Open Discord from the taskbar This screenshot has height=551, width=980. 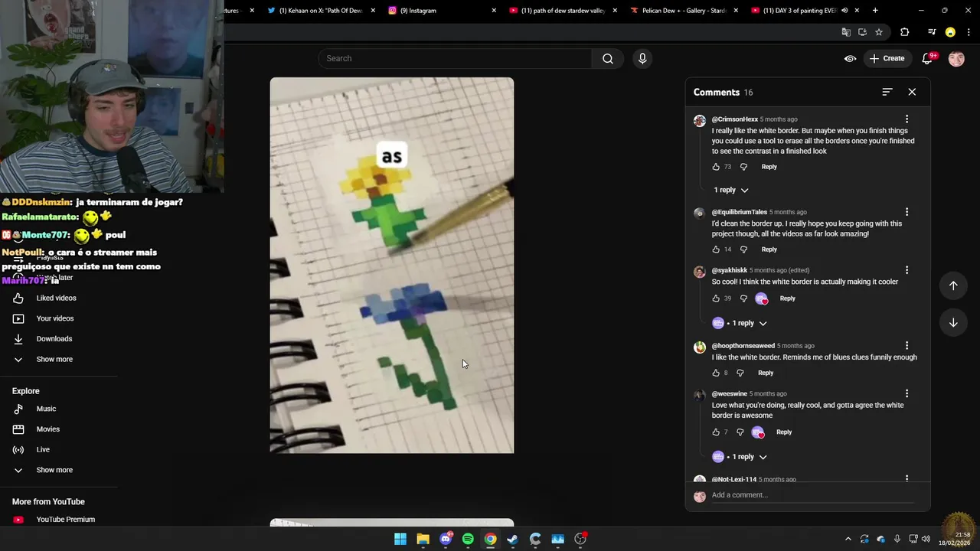pyautogui.click(x=446, y=540)
